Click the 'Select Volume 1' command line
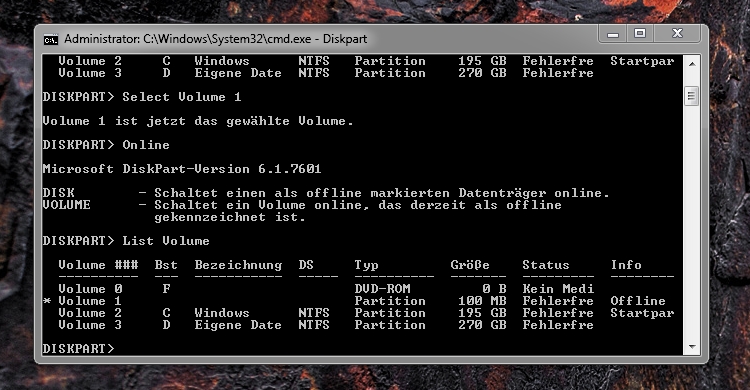The image size is (750, 390). tap(182, 97)
